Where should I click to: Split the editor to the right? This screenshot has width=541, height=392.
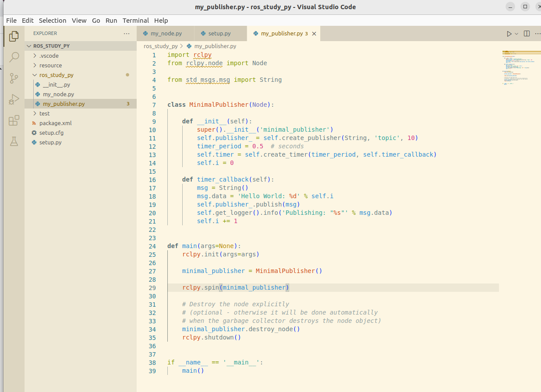527,34
